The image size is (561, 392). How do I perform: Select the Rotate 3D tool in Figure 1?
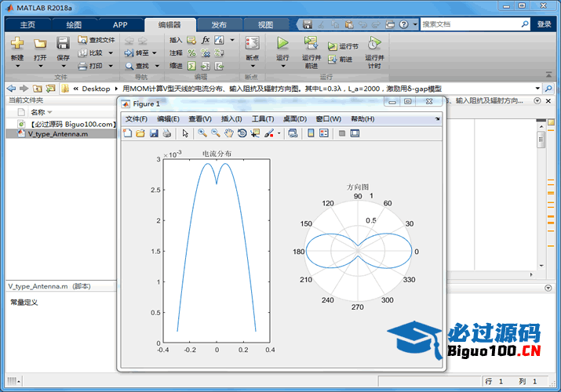pos(242,133)
